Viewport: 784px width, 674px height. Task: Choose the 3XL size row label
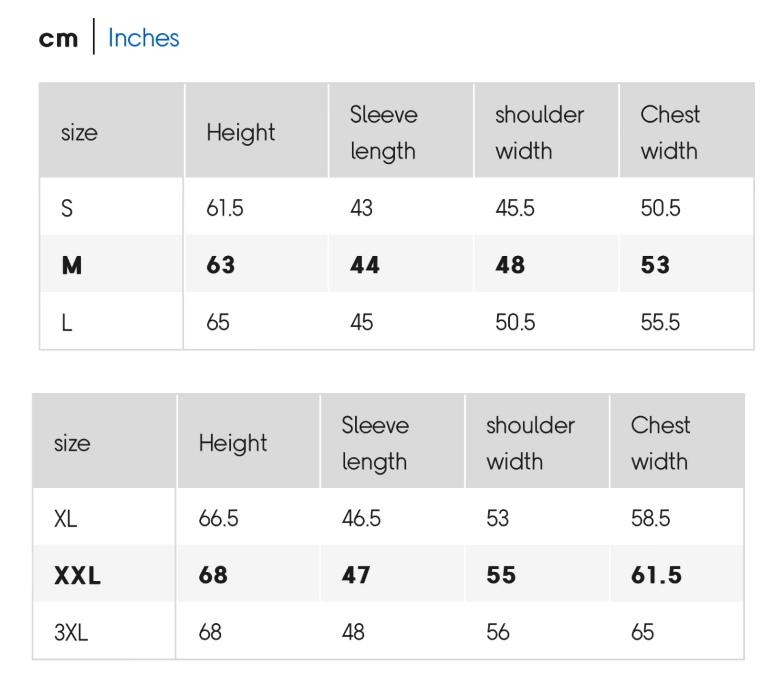point(71,632)
